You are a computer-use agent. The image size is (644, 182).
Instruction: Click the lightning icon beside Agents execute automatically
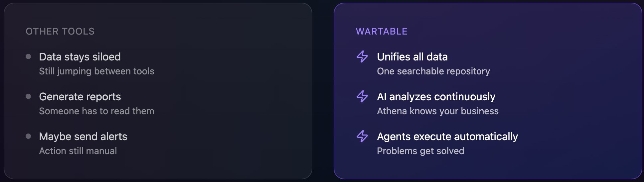pos(362,136)
